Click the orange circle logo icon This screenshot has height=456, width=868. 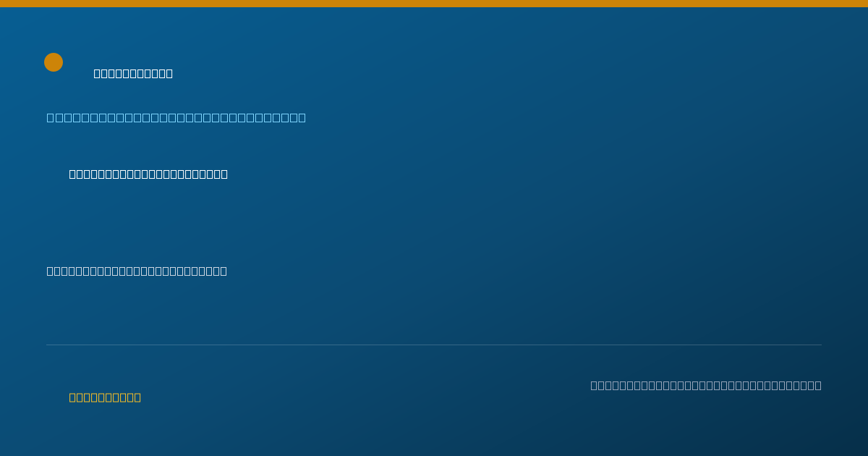click(x=54, y=62)
